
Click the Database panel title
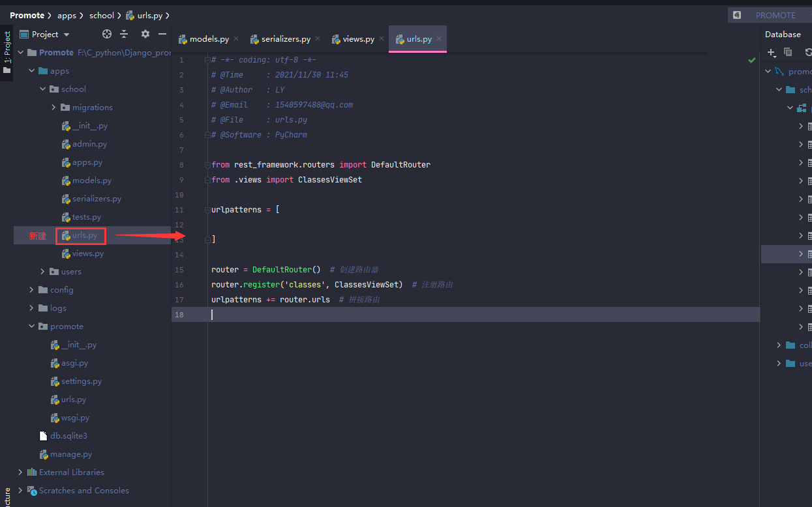click(x=783, y=34)
